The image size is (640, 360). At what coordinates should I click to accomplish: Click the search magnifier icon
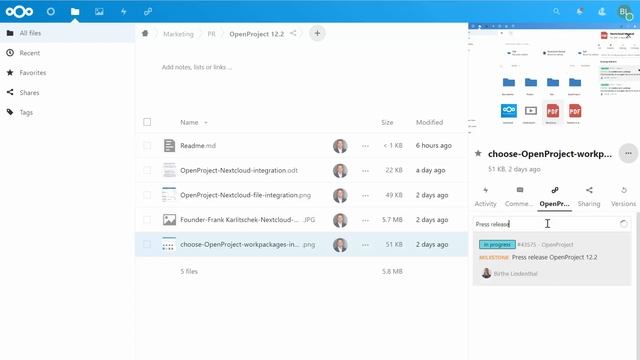click(x=556, y=11)
